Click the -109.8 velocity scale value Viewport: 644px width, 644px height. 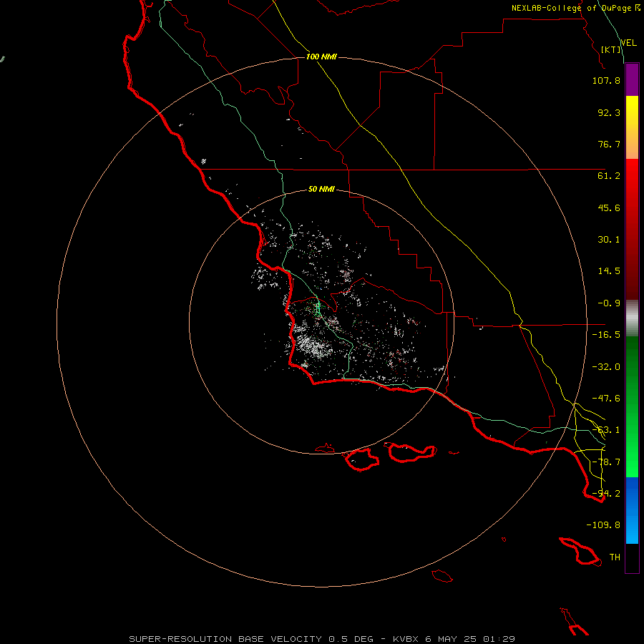pos(603,525)
